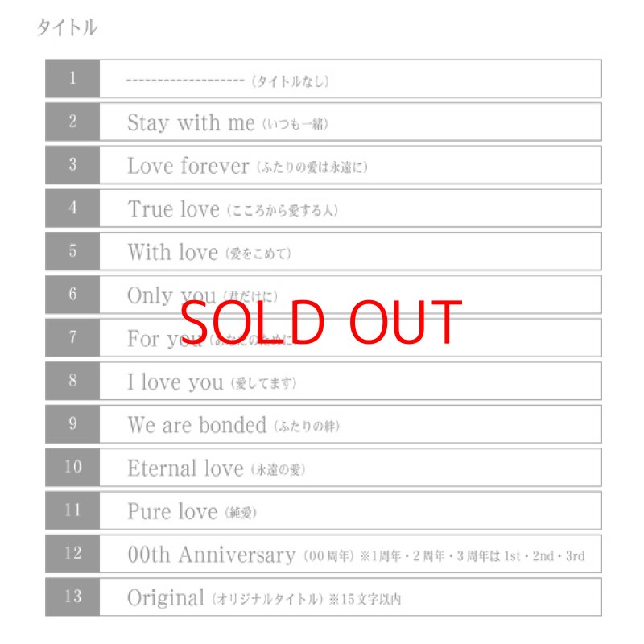Click the gray number 9 cell

click(72, 424)
